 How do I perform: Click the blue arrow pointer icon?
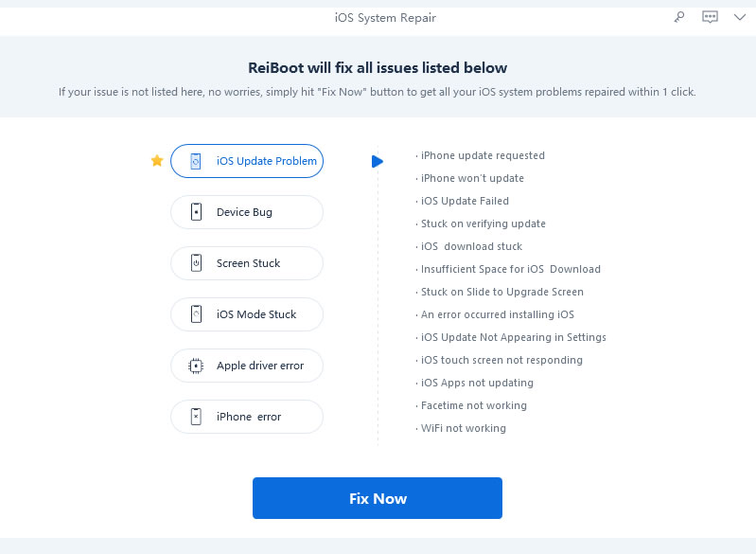[377, 161]
